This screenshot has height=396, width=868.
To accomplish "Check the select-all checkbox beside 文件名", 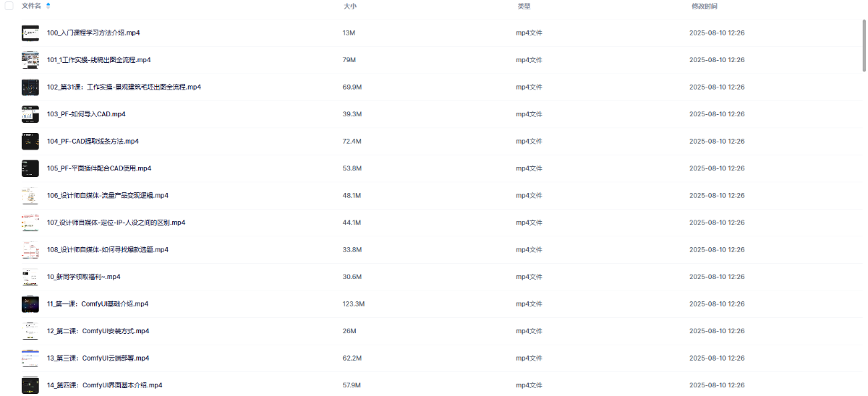I will click(9, 6).
